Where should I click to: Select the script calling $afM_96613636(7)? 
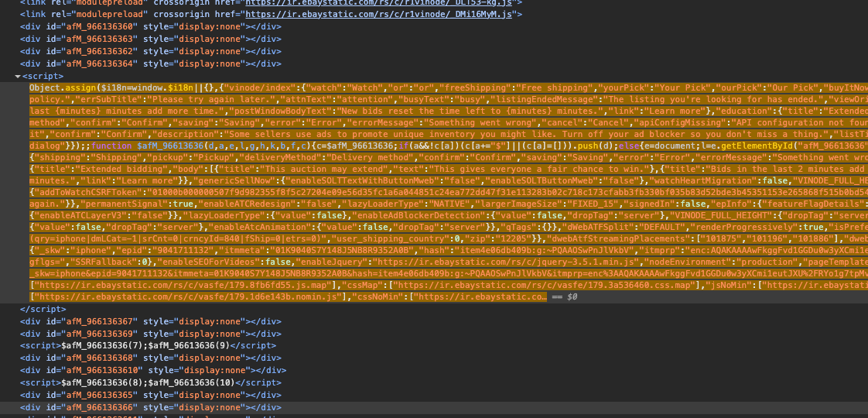(145, 345)
